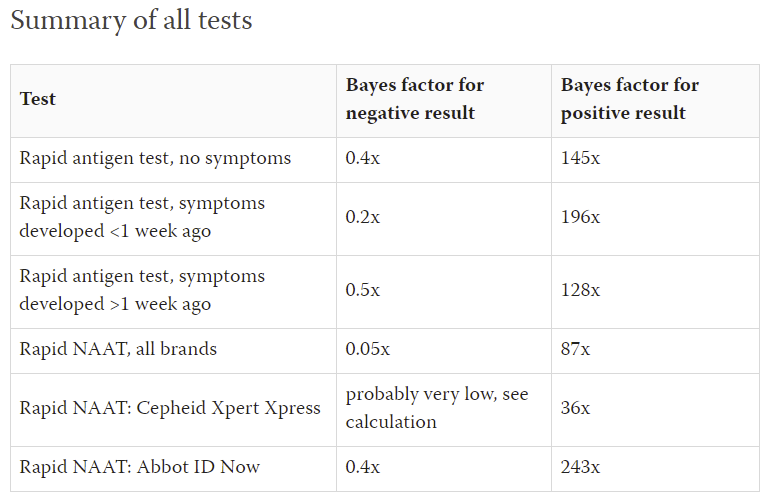
Task: Click the 0.05x negative result value
Action: click(367, 349)
